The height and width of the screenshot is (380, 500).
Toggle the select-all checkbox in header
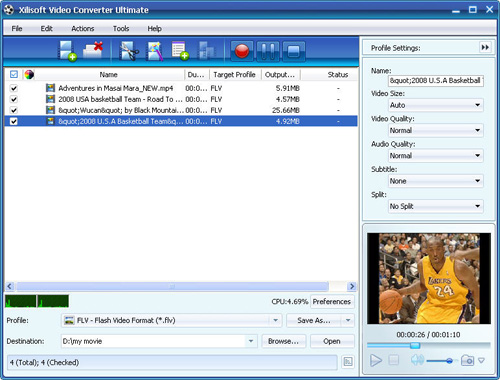14,74
